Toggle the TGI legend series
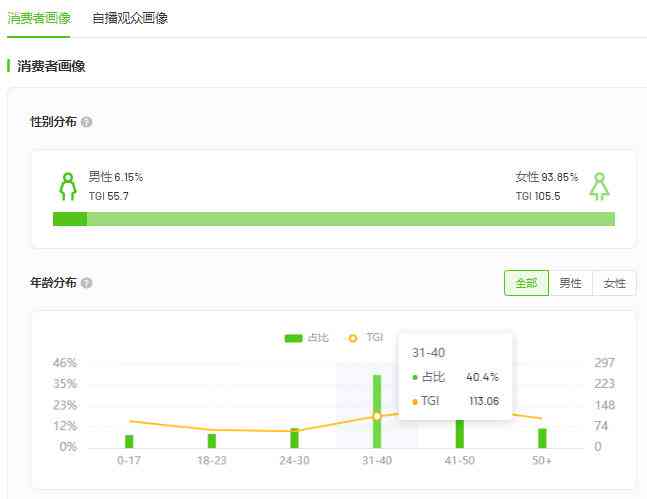This screenshot has width=647, height=499. (x=366, y=338)
